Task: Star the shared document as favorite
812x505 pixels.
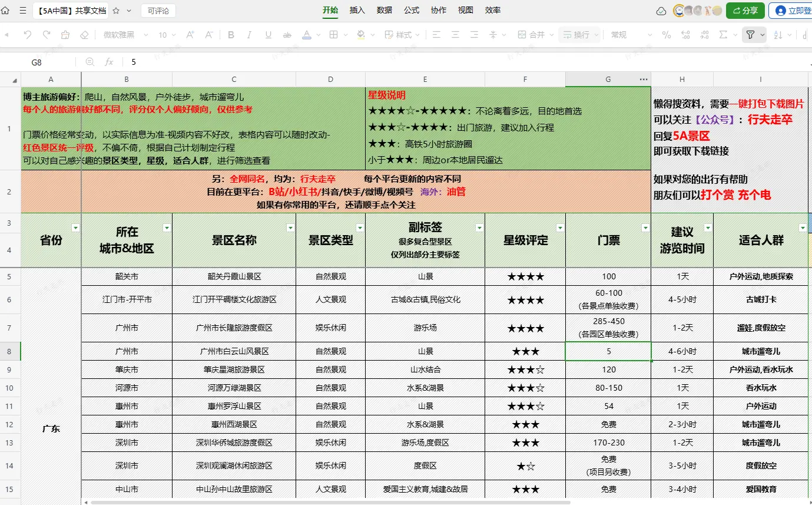Action: 116,11
